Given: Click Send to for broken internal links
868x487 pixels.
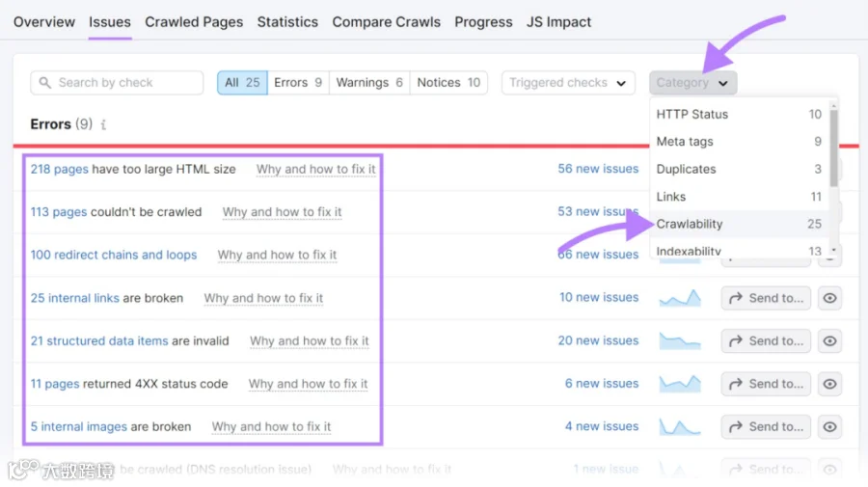Looking at the screenshot, I should pos(766,298).
